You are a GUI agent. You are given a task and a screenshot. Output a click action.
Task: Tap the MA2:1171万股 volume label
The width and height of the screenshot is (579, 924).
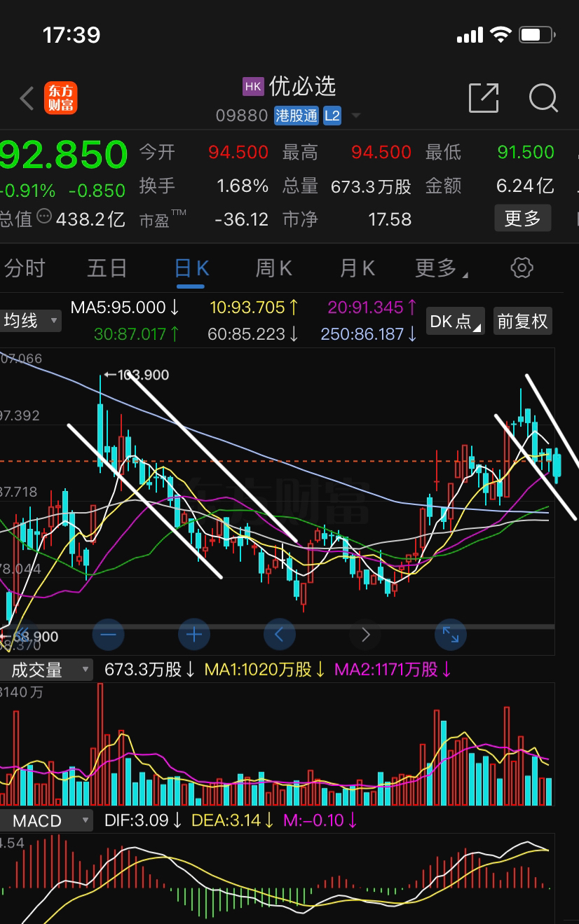pyautogui.click(x=393, y=670)
